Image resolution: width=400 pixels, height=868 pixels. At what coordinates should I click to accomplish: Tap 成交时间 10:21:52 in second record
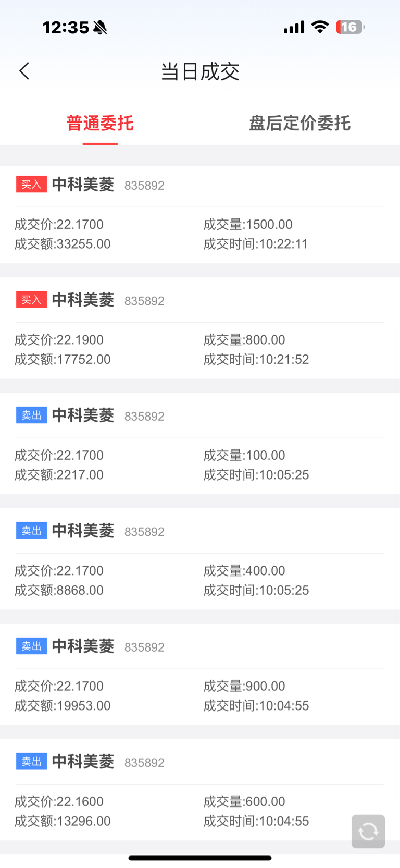[x=256, y=360]
